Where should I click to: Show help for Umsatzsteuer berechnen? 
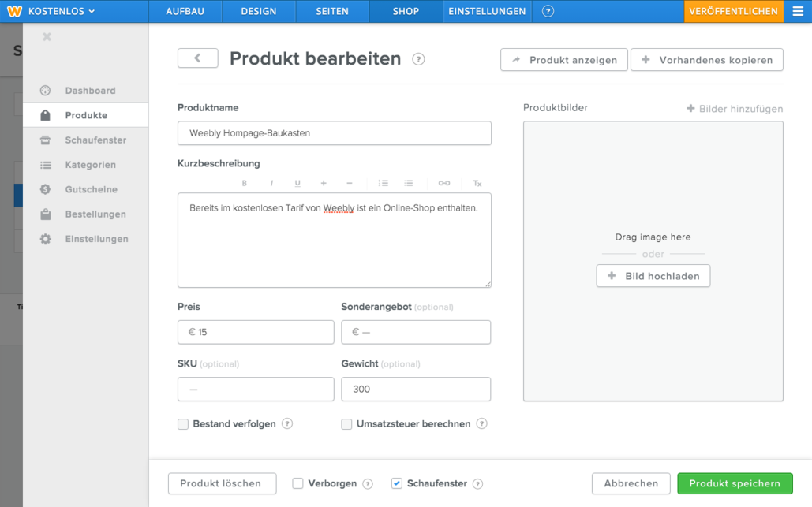(481, 423)
